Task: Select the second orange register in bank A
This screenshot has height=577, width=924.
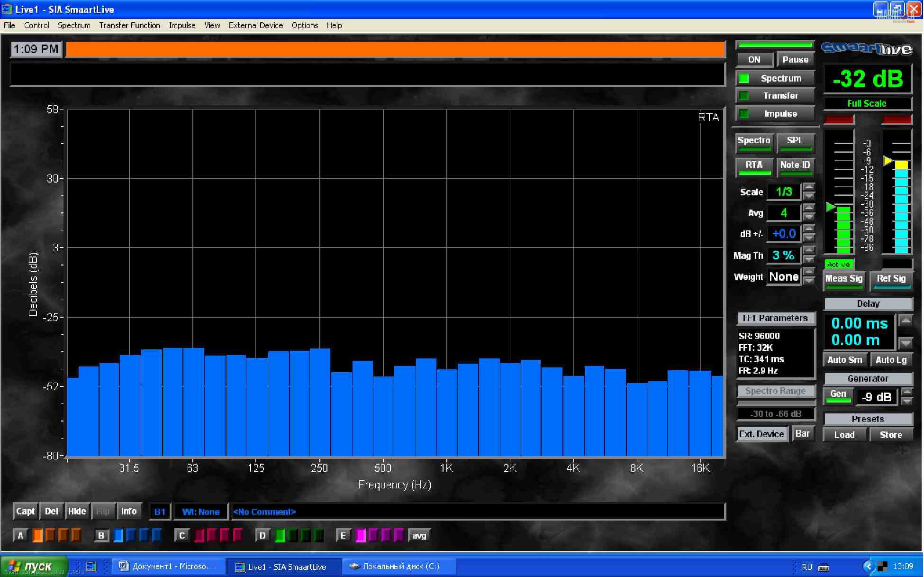Action: (50, 535)
